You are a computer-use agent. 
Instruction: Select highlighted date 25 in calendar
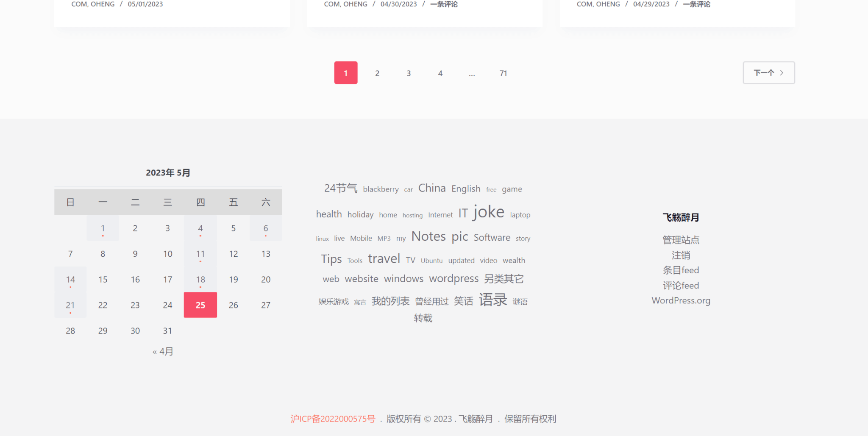tap(200, 305)
